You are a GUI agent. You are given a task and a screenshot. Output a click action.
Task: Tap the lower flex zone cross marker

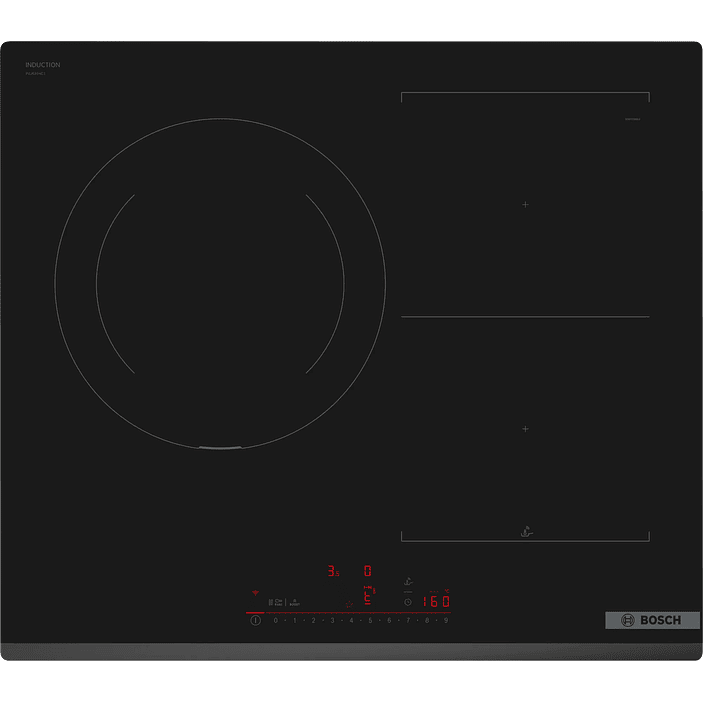click(x=525, y=428)
